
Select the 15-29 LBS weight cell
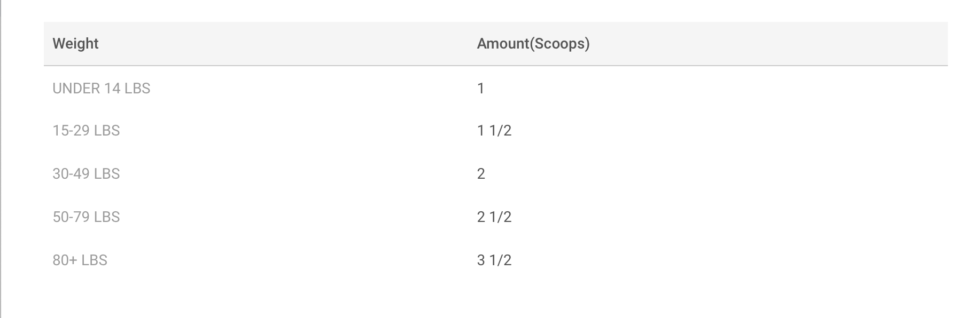[x=86, y=131]
